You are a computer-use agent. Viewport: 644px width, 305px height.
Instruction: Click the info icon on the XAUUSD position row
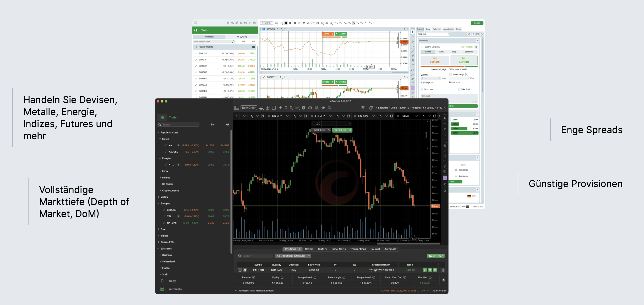[x=240, y=270]
